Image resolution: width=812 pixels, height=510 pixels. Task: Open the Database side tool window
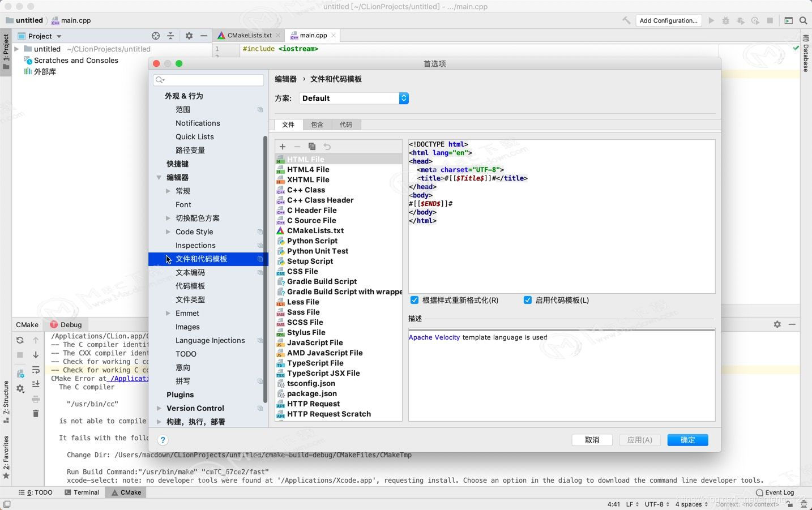806,54
